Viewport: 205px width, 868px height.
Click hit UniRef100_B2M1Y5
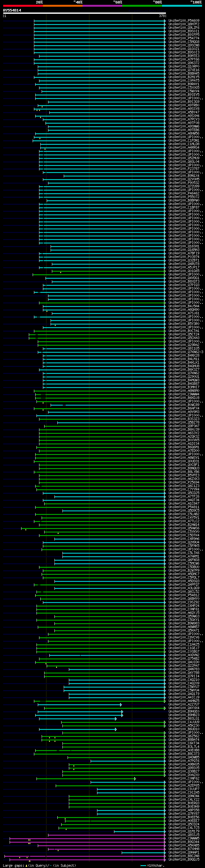click(x=184, y=77)
